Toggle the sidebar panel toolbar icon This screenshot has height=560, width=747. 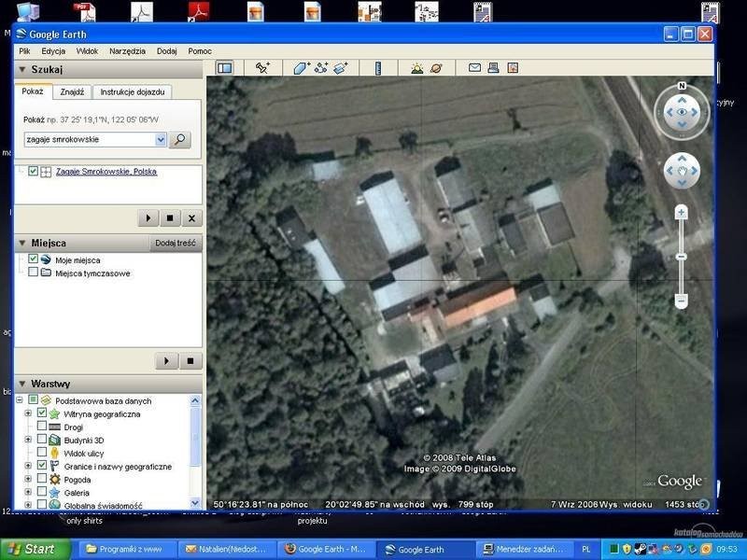coord(225,68)
